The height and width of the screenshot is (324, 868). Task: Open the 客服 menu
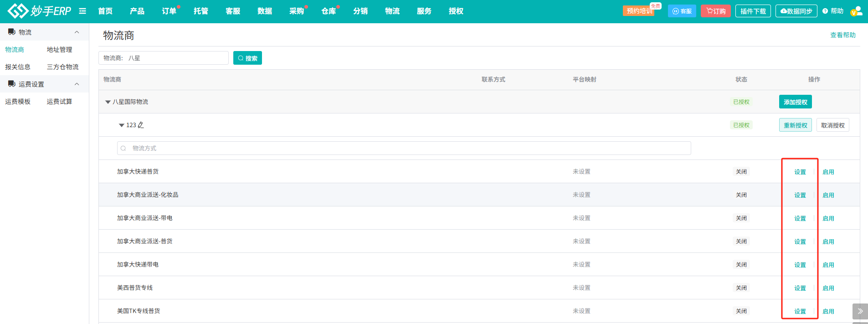coord(233,11)
